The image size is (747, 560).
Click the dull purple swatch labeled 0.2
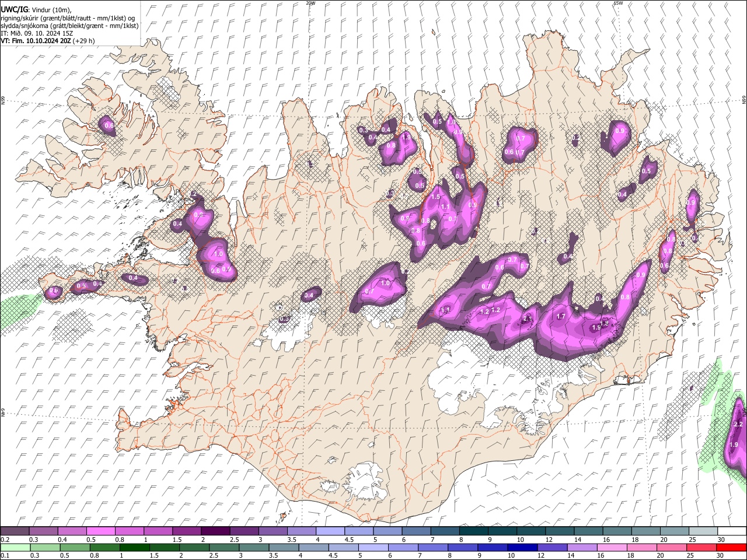pyautogui.click(x=15, y=531)
